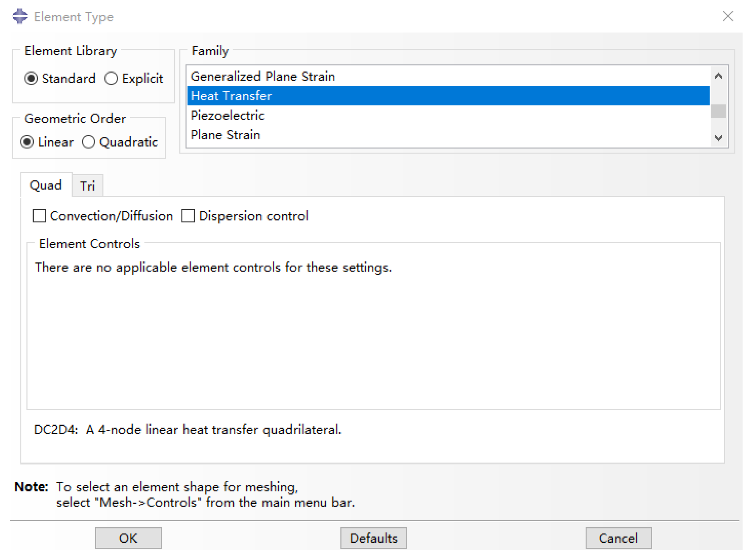
Task: Enable the Convection/Diffusion checkbox
Action: pos(39,216)
